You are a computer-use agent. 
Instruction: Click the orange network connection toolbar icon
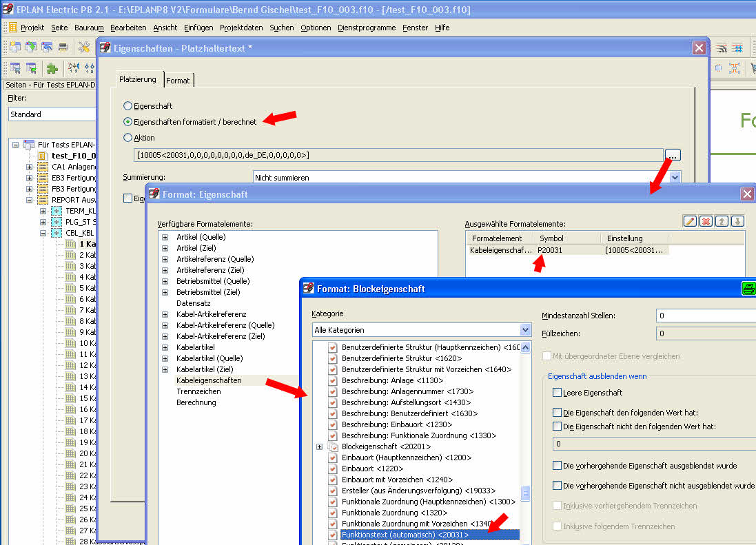735,68
